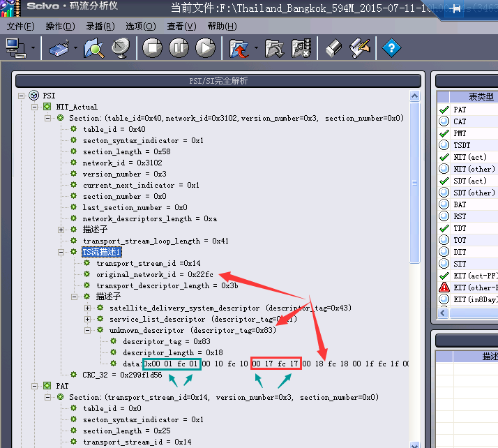Select the data: 0x00 01 fc 01 row
The height and width of the screenshot is (448, 498).
pos(266,364)
